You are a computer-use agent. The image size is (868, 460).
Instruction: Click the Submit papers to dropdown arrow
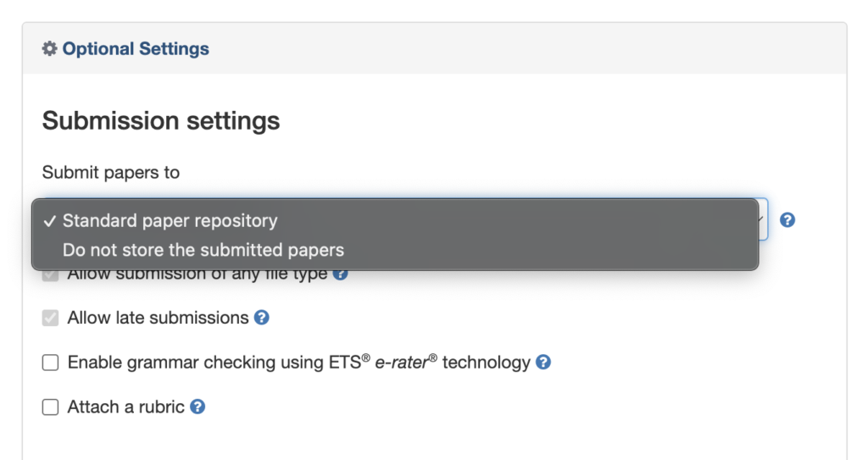(x=762, y=219)
